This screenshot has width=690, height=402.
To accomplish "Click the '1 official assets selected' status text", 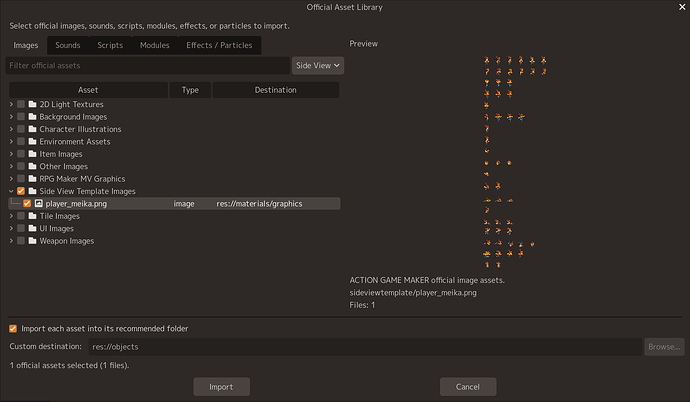I will pos(70,365).
